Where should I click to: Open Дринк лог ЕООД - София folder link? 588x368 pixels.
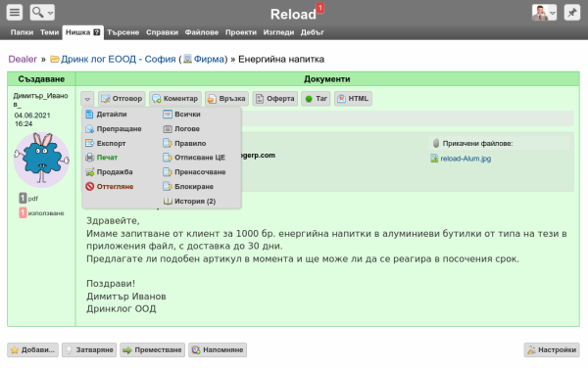[x=119, y=59]
